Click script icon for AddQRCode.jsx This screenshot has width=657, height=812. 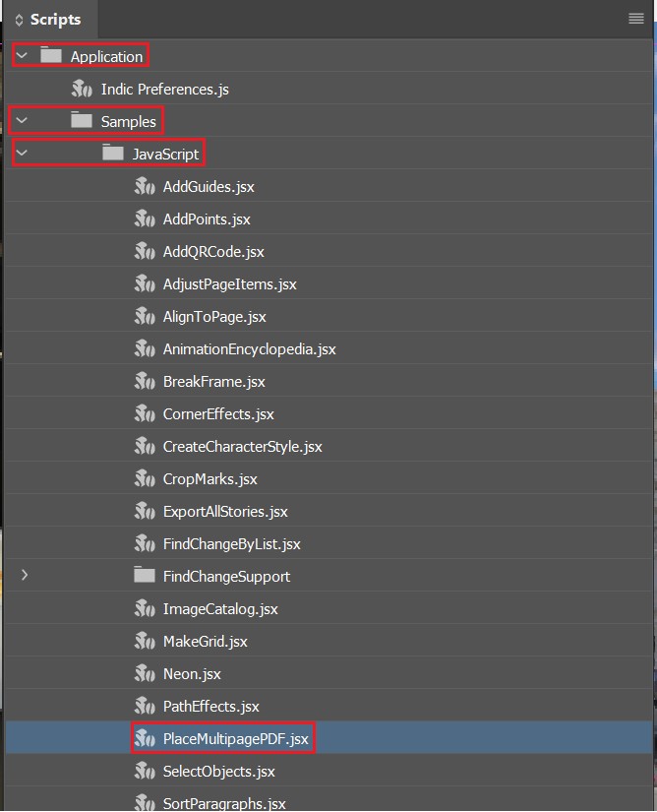tap(145, 251)
